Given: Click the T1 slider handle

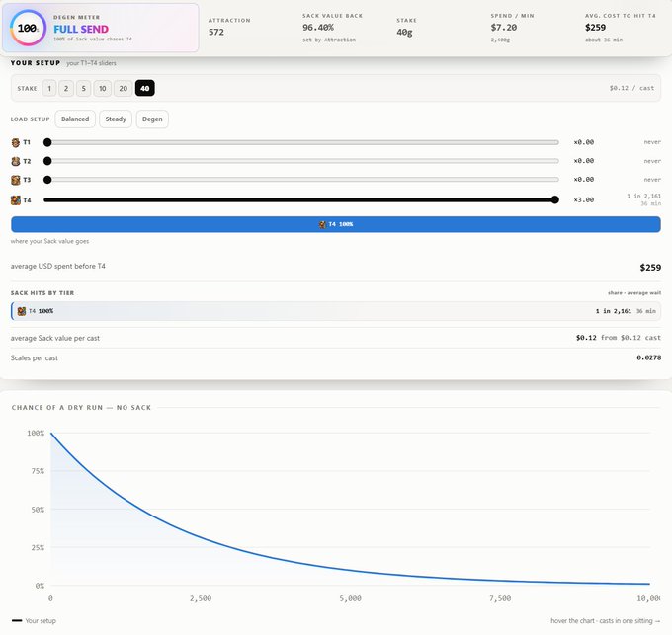Looking at the screenshot, I should 47,142.
